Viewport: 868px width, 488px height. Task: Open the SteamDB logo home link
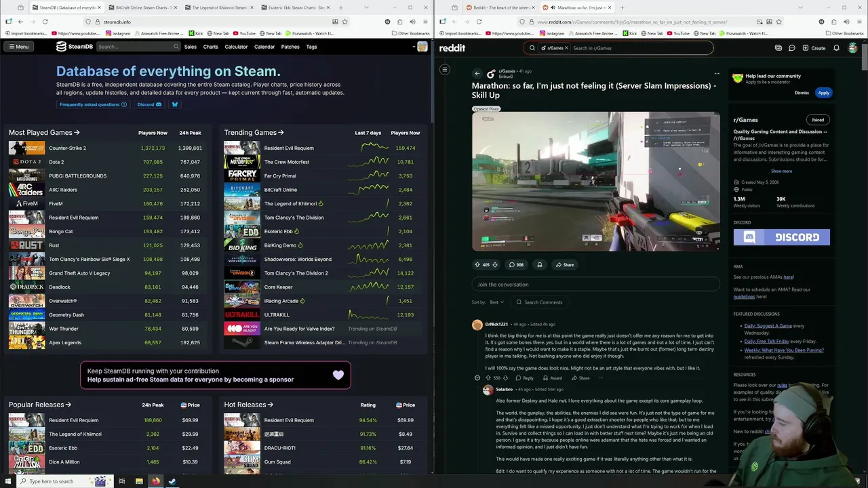(x=75, y=47)
